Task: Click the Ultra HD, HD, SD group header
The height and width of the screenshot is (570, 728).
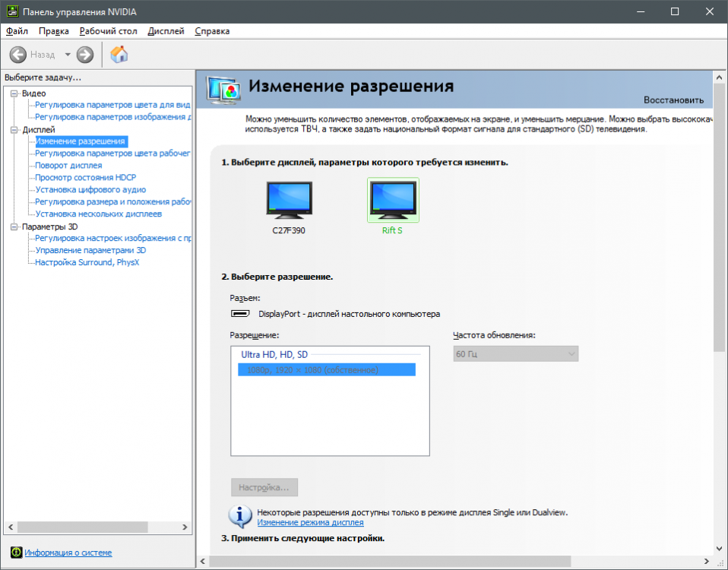Action: 274,355
